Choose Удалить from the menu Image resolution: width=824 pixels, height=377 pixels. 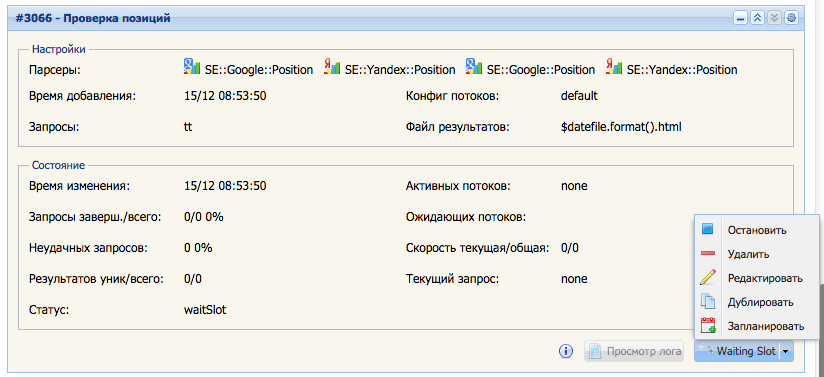(x=757, y=254)
